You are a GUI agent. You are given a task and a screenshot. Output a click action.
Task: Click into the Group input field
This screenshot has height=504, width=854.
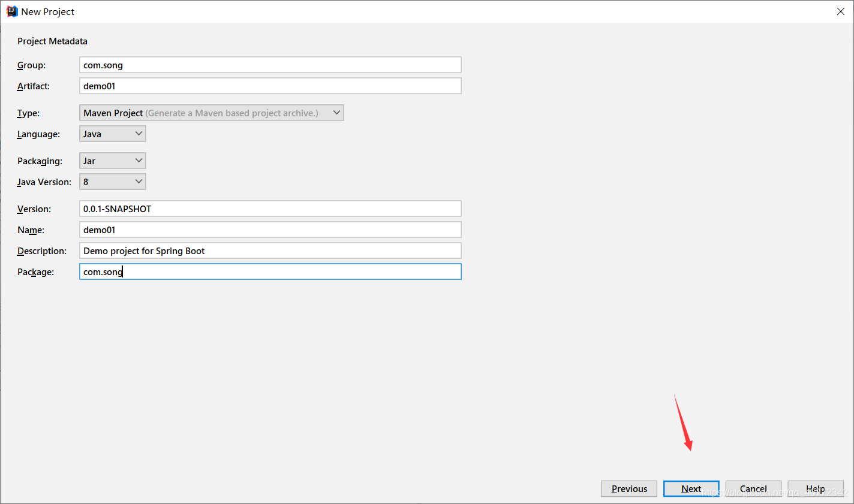tap(270, 65)
